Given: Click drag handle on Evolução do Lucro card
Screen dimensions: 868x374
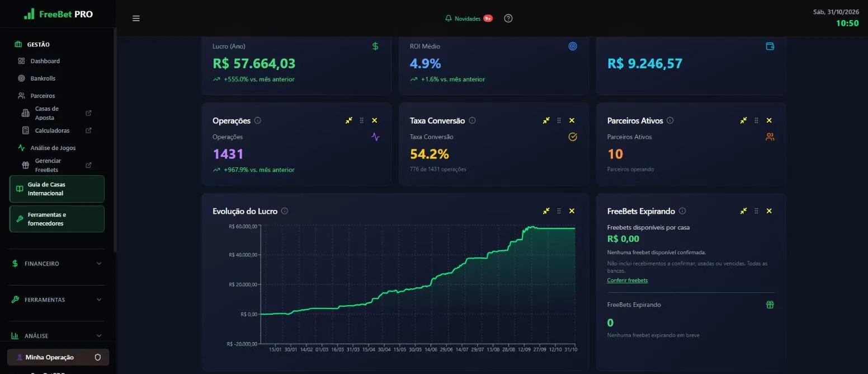Looking at the screenshot, I should [559, 211].
